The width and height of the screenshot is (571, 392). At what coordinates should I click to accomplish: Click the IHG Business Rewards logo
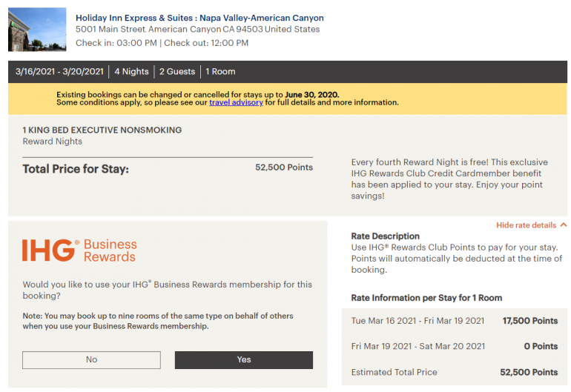tap(79, 250)
